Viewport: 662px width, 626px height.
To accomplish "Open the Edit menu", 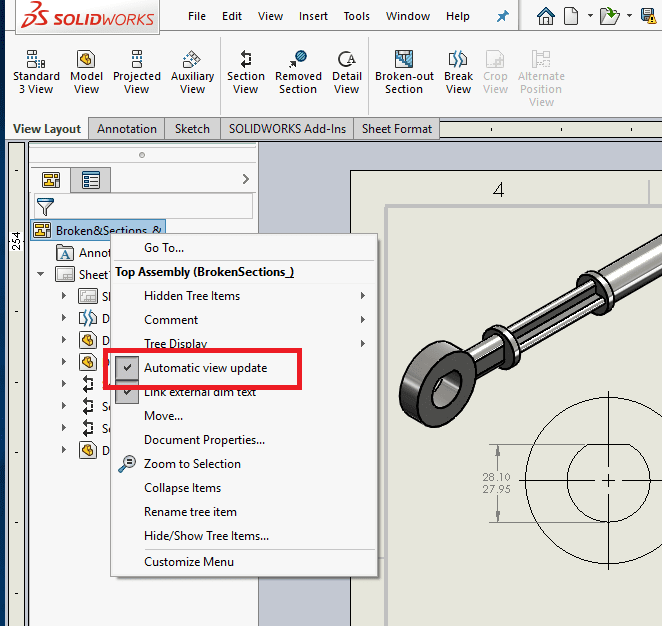I will coord(232,16).
